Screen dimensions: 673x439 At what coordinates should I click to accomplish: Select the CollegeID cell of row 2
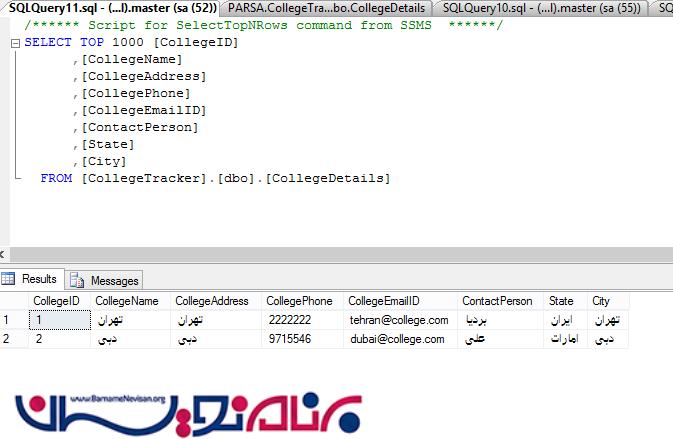(x=60, y=339)
